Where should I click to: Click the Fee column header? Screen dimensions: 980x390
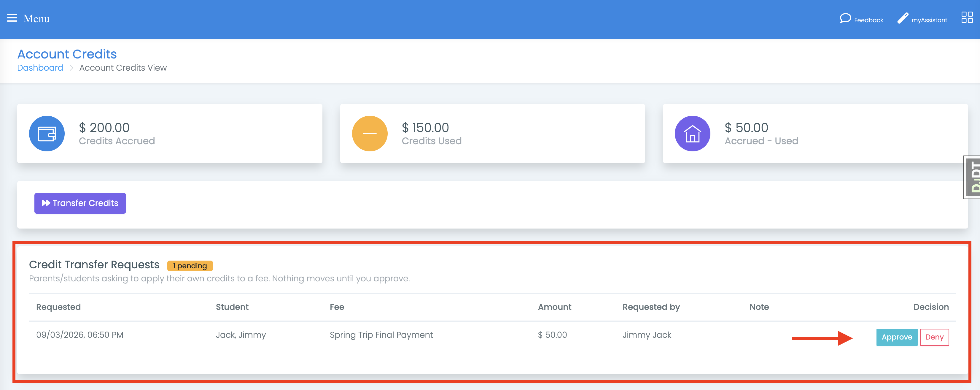pyautogui.click(x=337, y=307)
